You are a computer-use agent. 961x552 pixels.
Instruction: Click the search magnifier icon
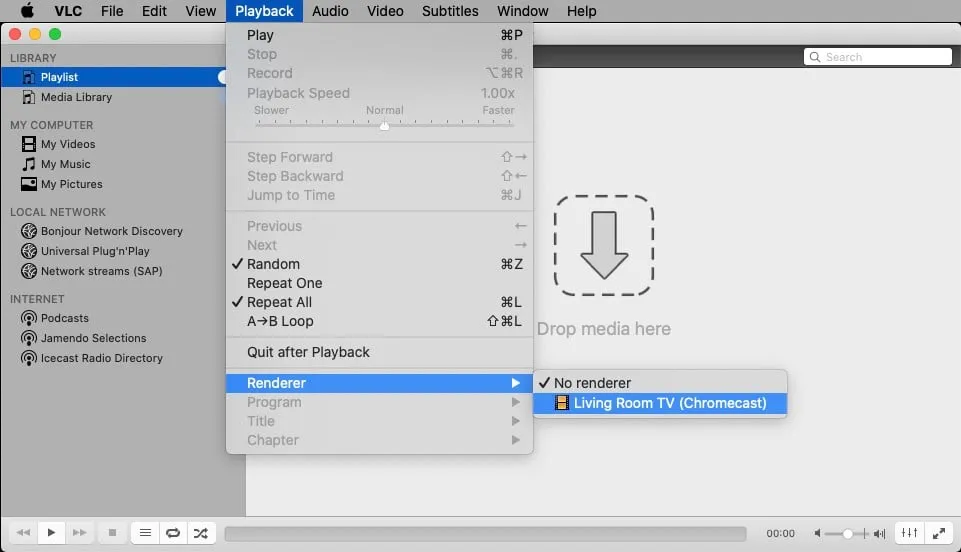(815, 57)
